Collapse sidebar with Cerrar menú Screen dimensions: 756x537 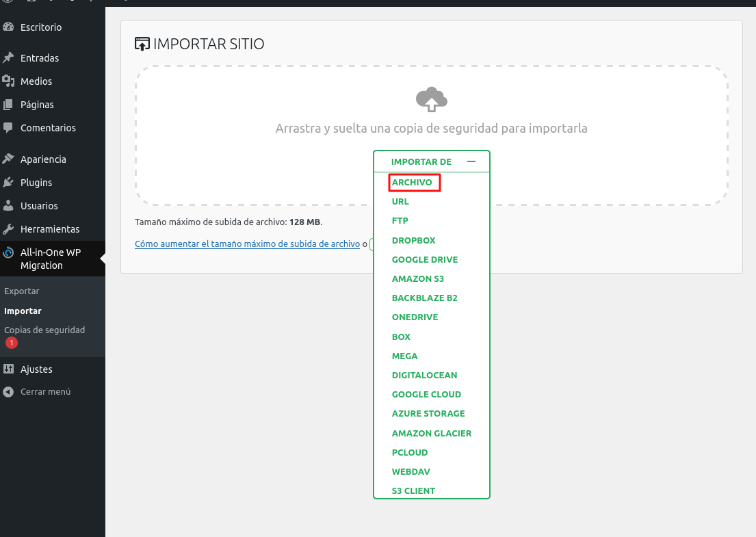click(x=45, y=391)
